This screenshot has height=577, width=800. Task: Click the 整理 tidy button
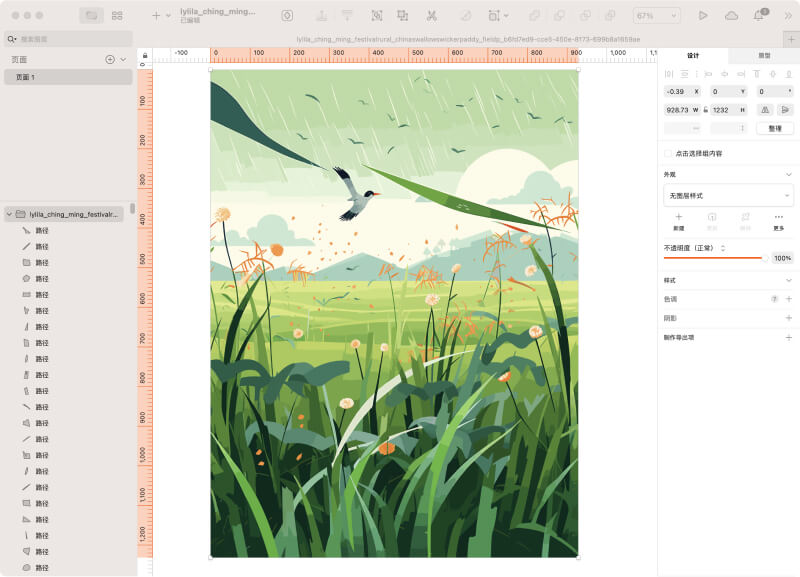tap(775, 128)
